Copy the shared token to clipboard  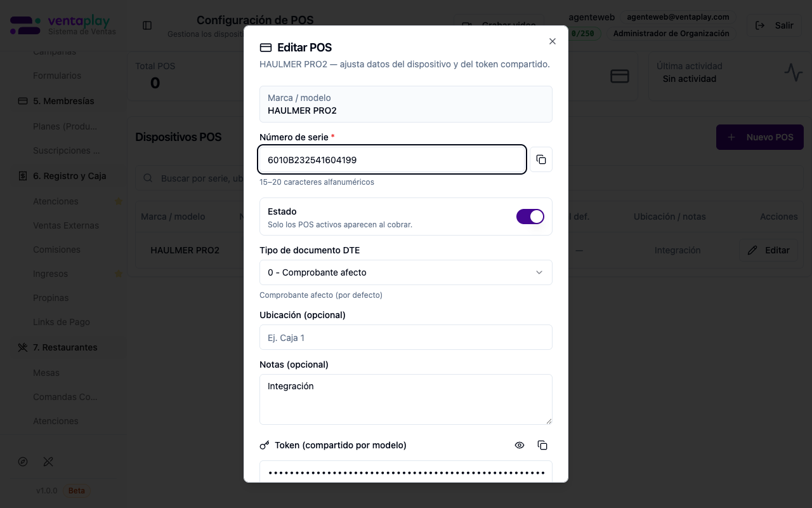542,445
